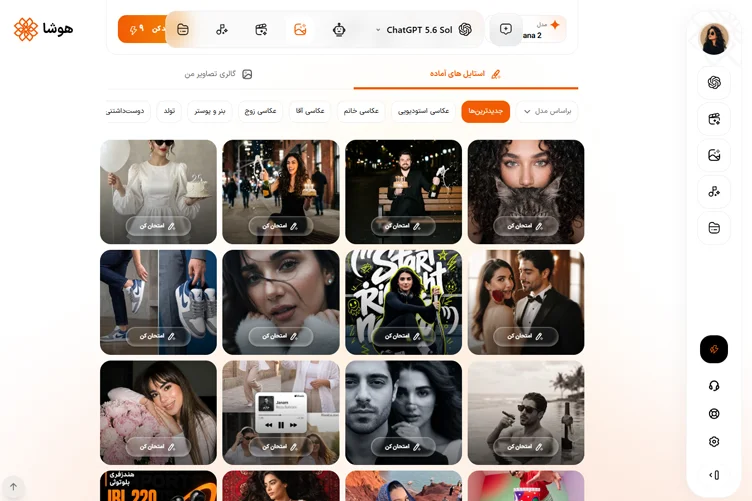Click the orange sparkle icon next to مدل
The width and height of the screenshot is (752, 501).
tap(555, 24)
